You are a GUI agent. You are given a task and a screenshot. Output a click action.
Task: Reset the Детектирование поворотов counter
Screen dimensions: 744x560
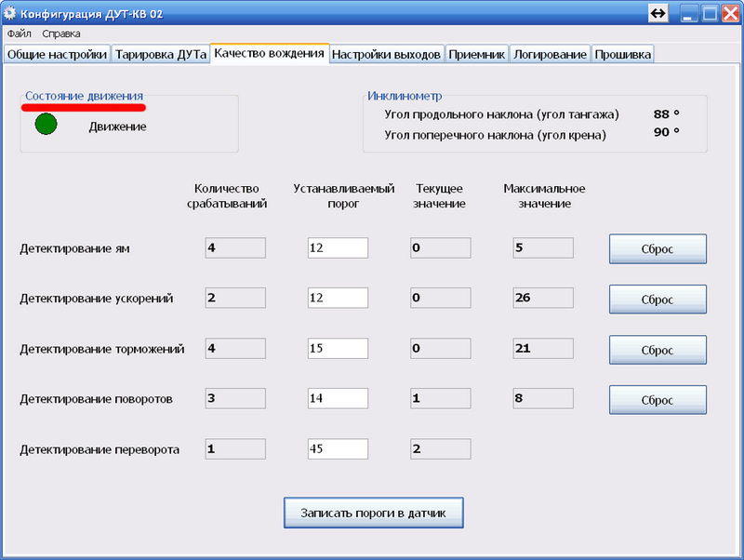point(658,400)
